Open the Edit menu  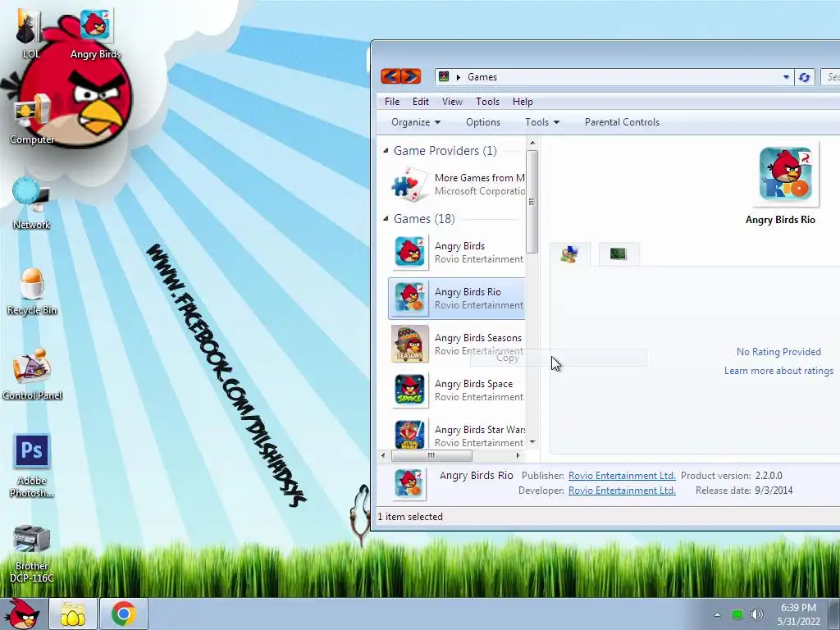pyautogui.click(x=421, y=102)
